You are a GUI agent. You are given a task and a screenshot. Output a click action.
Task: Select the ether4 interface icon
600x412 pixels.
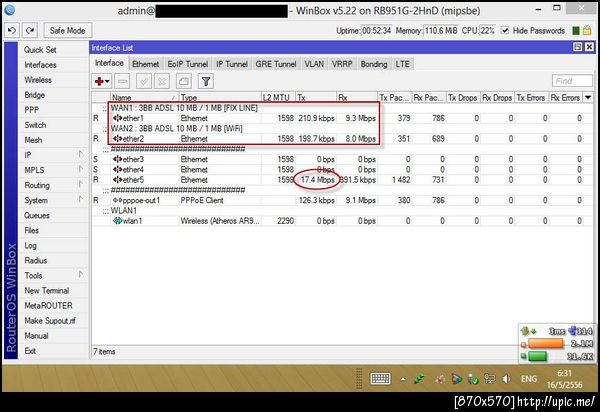[x=117, y=169]
